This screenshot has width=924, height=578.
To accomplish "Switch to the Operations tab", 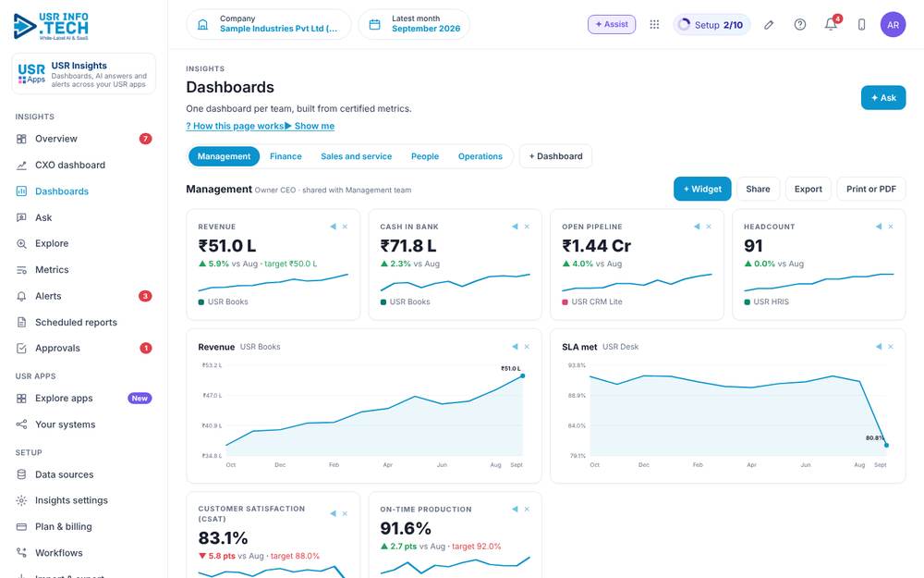I will [x=480, y=156].
